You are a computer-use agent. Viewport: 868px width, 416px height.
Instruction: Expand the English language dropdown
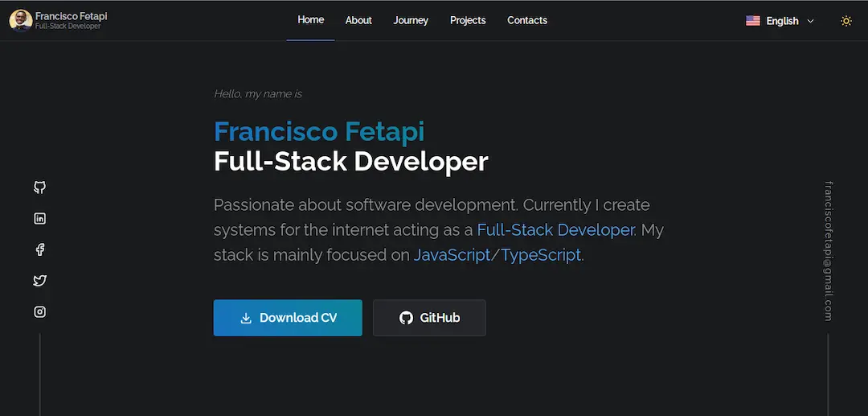point(780,21)
